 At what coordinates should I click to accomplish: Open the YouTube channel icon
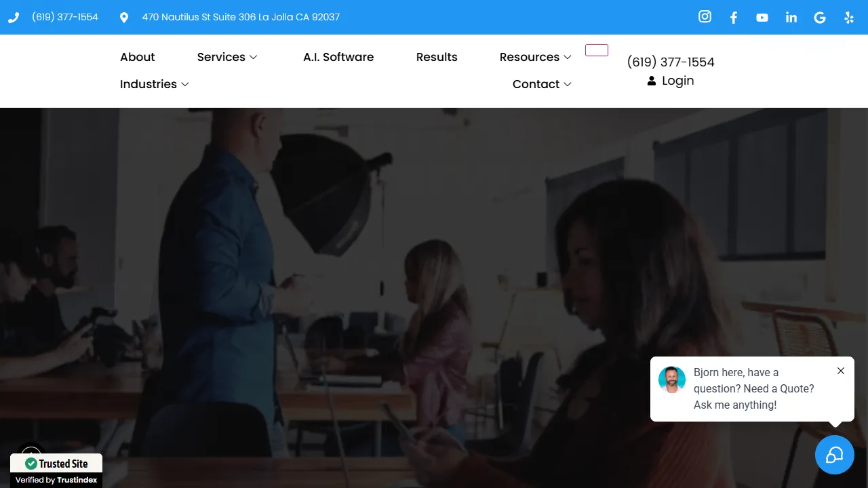[x=762, y=18]
